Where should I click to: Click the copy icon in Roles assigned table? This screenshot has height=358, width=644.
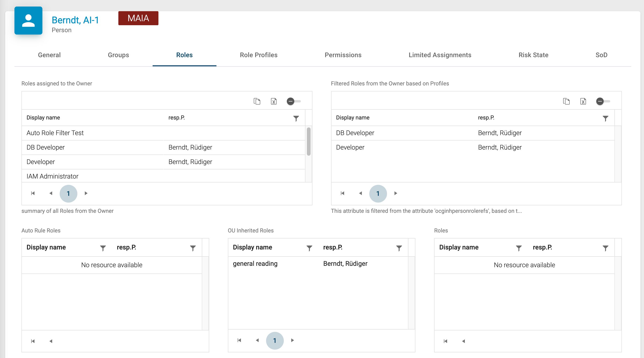coord(257,101)
